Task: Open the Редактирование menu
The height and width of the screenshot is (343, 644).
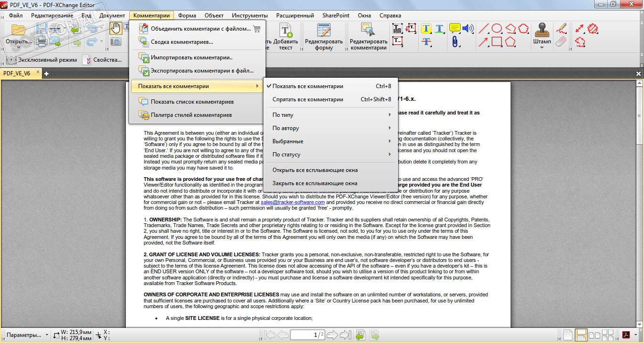Action: pyautogui.click(x=52, y=16)
